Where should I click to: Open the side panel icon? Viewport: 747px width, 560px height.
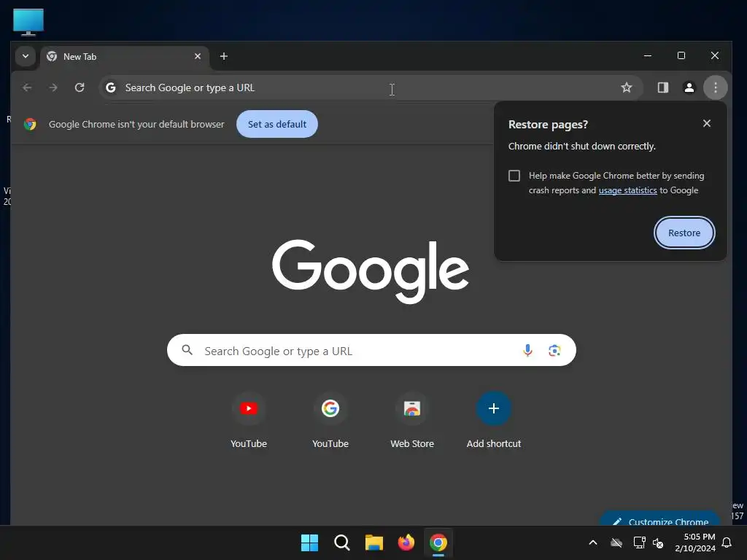[x=662, y=87]
